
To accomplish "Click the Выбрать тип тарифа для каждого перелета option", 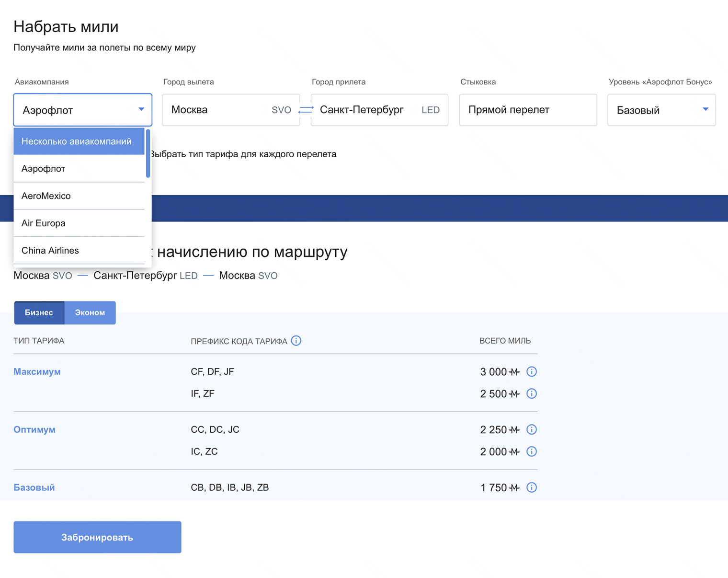I will (243, 154).
